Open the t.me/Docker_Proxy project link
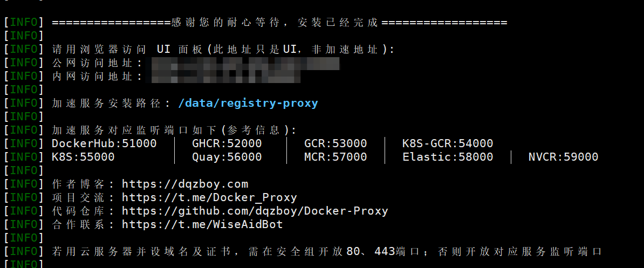This screenshot has width=644, height=268. [209, 197]
